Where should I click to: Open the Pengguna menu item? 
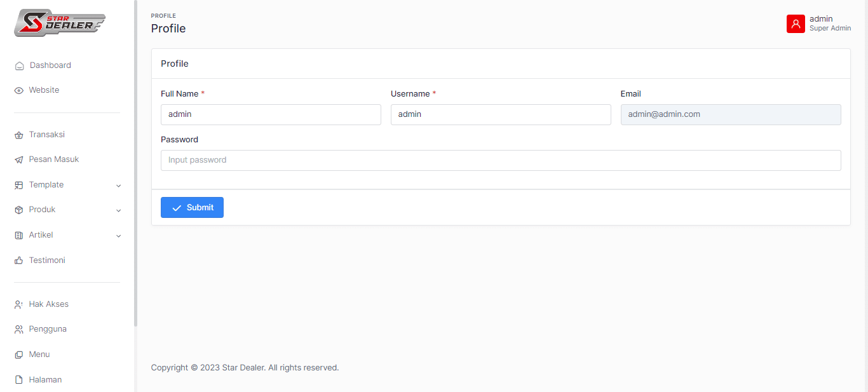(48, 329)
